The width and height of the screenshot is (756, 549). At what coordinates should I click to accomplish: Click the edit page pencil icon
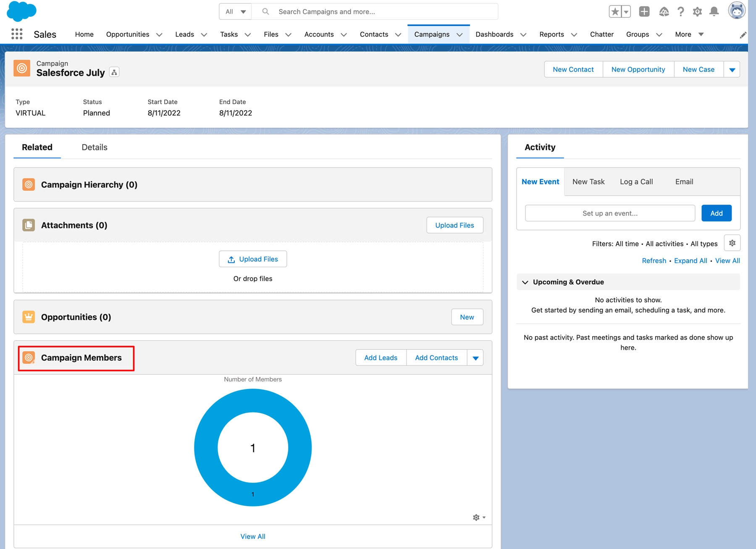[743, 34]
